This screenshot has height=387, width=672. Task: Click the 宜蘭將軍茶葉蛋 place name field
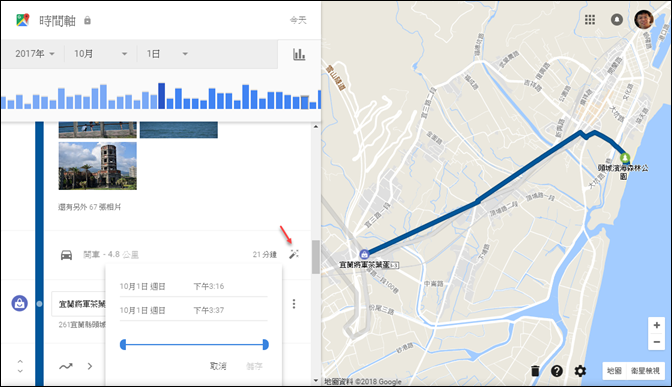[79, 304]
